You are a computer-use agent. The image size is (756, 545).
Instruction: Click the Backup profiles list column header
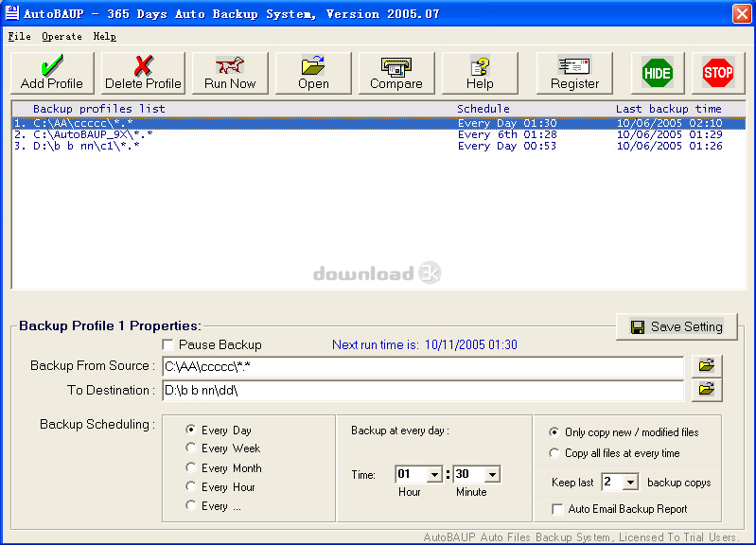click(98, 109)
